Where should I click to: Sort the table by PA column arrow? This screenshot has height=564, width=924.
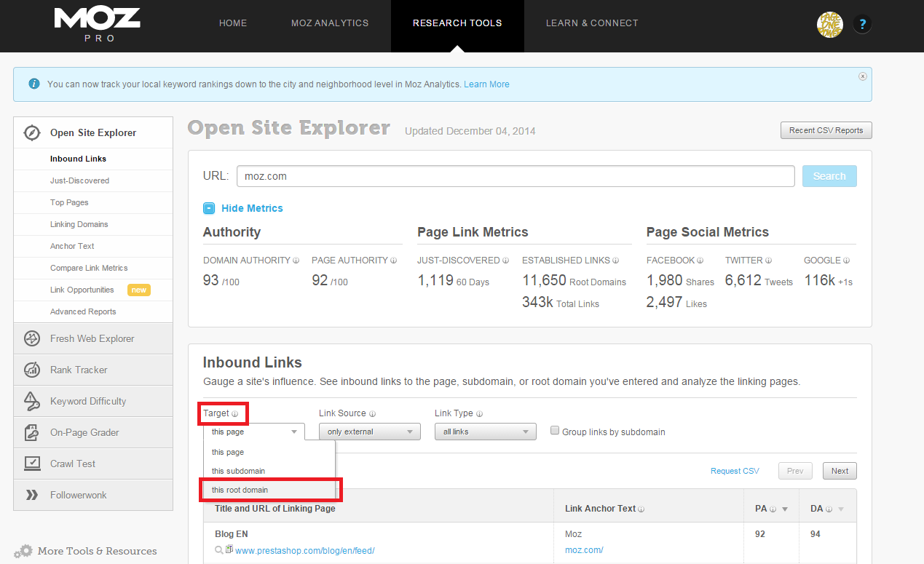coord(785,509)
